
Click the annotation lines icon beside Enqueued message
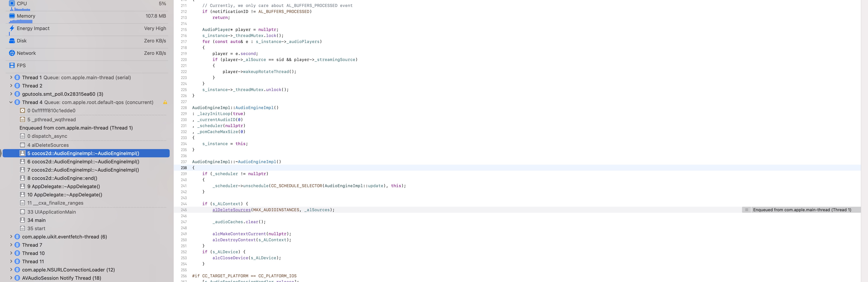point(746,210)
